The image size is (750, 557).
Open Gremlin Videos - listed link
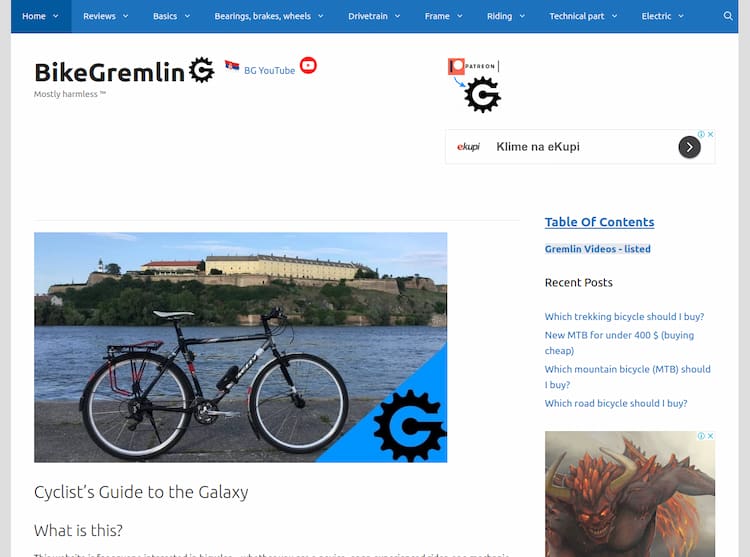pyautogui.click(x=597, y=249)
